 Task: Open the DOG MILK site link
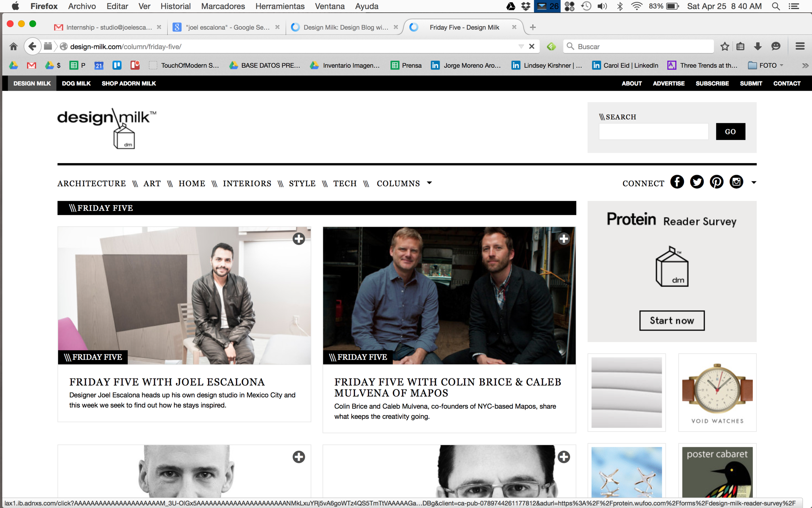[x=76, y=83]
